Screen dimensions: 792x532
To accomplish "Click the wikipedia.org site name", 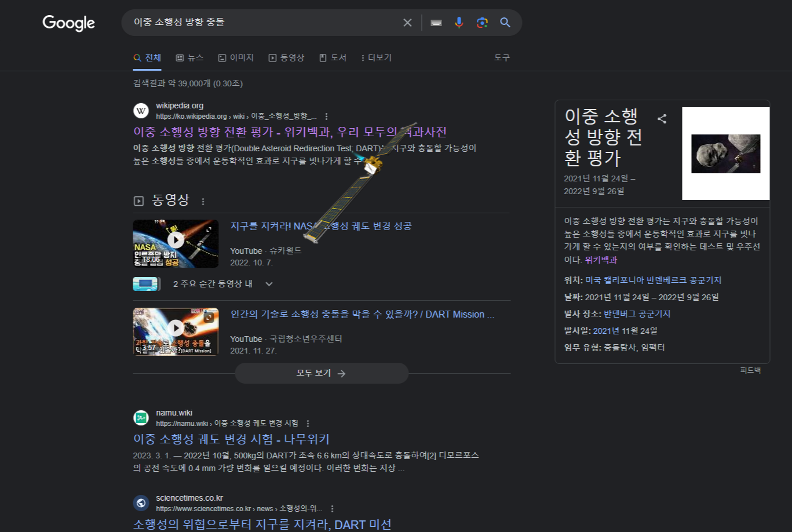I will (x=180, y=105).
